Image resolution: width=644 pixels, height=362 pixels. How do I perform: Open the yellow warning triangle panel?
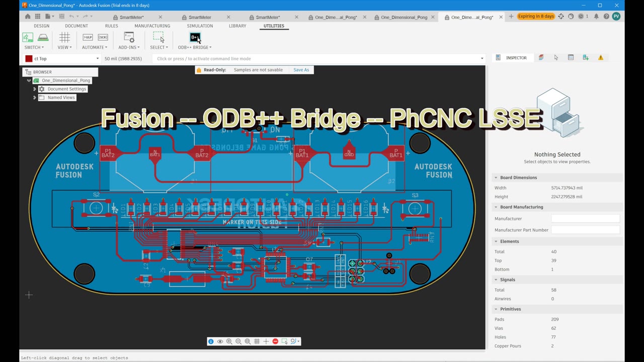[x=601, y=58]
